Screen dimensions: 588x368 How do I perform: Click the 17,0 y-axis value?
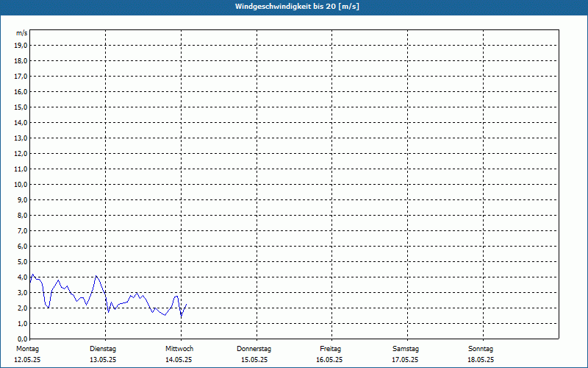(21, 77)
